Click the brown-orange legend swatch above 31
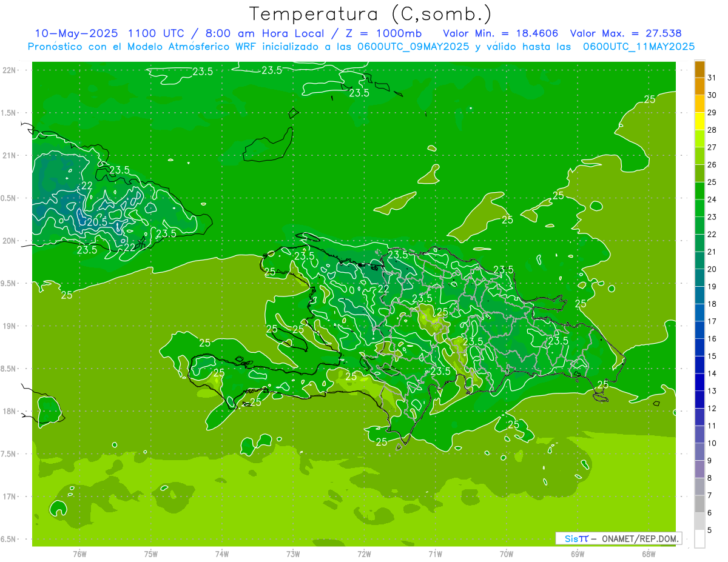The height and width of the screenshot is (562, 728). [x=699, y=69]
